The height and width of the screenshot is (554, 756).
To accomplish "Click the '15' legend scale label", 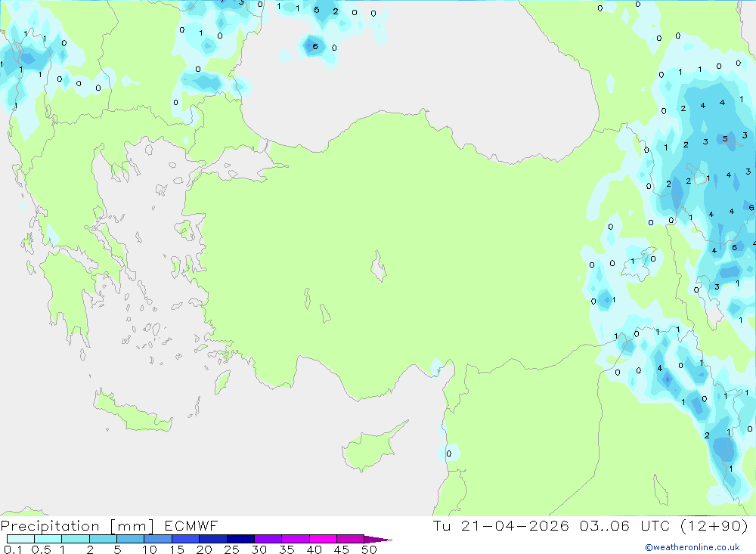I will pyautogui.click(x=177, y=549).
